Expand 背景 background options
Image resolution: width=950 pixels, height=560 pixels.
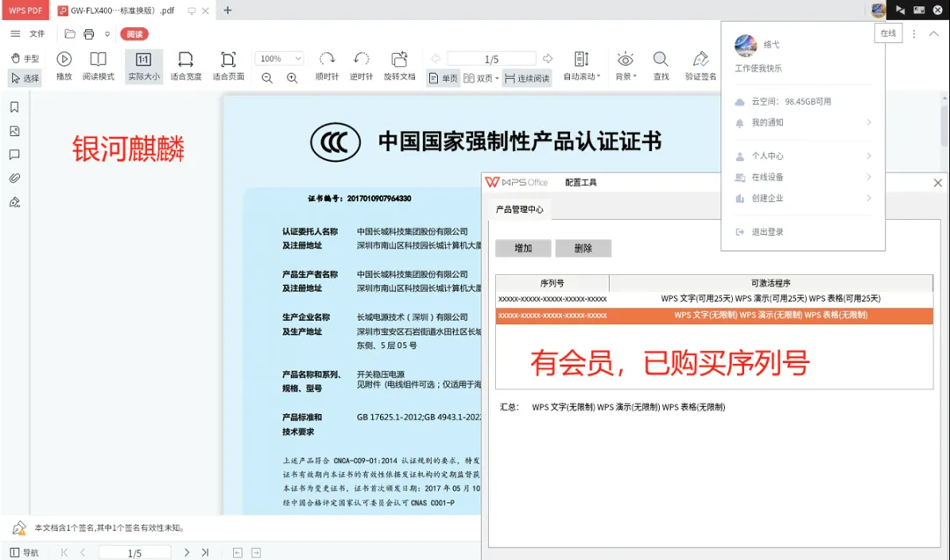pos(626,65)
